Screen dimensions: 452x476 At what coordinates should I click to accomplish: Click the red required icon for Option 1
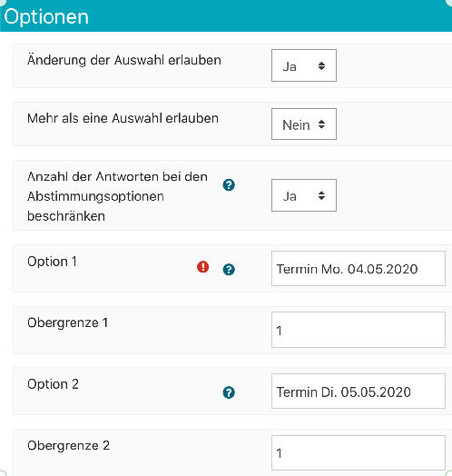coord(202,267)
